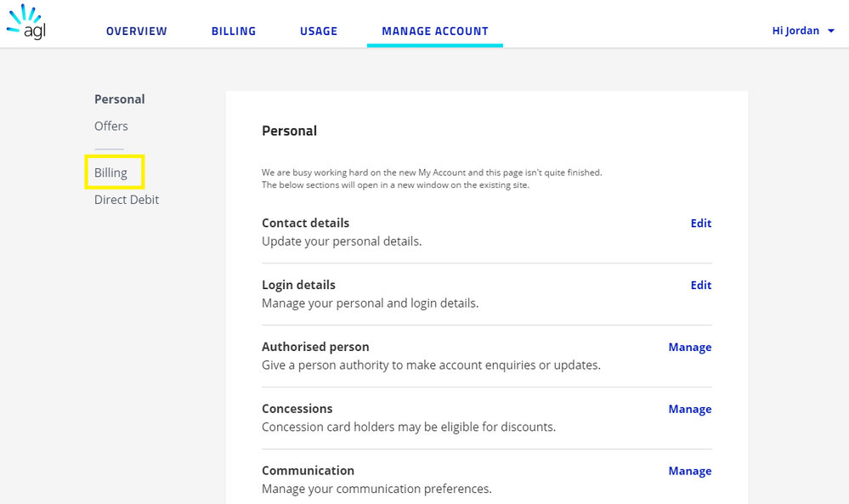Click the Authorised person heading

[x=315, y=348]
